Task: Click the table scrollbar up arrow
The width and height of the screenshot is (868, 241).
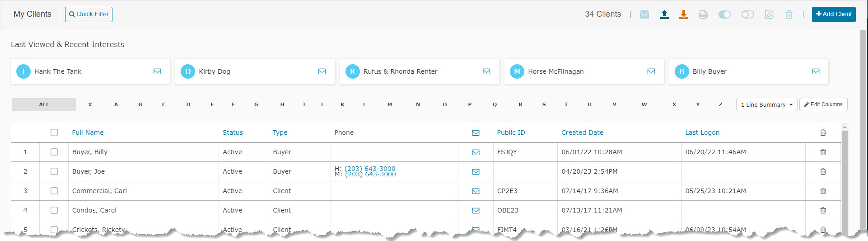Action: 845,127
